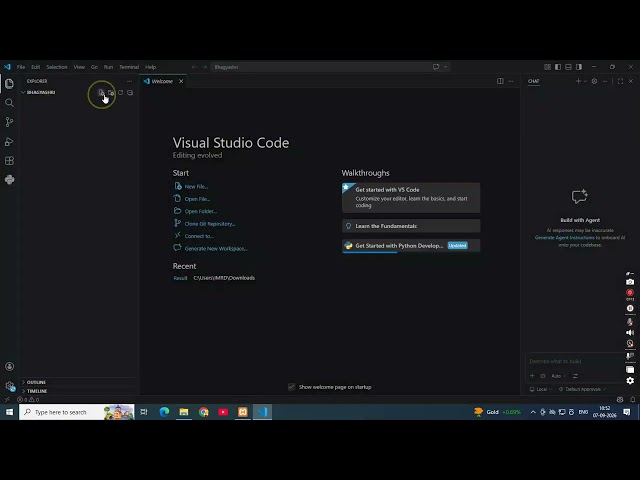Show hidden system tray icons

tap(533, 412)
